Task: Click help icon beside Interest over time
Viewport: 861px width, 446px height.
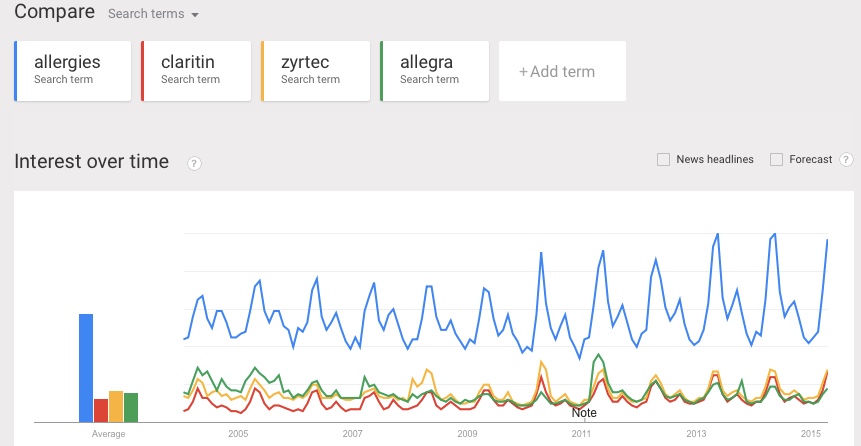Action: pos(194,163)
